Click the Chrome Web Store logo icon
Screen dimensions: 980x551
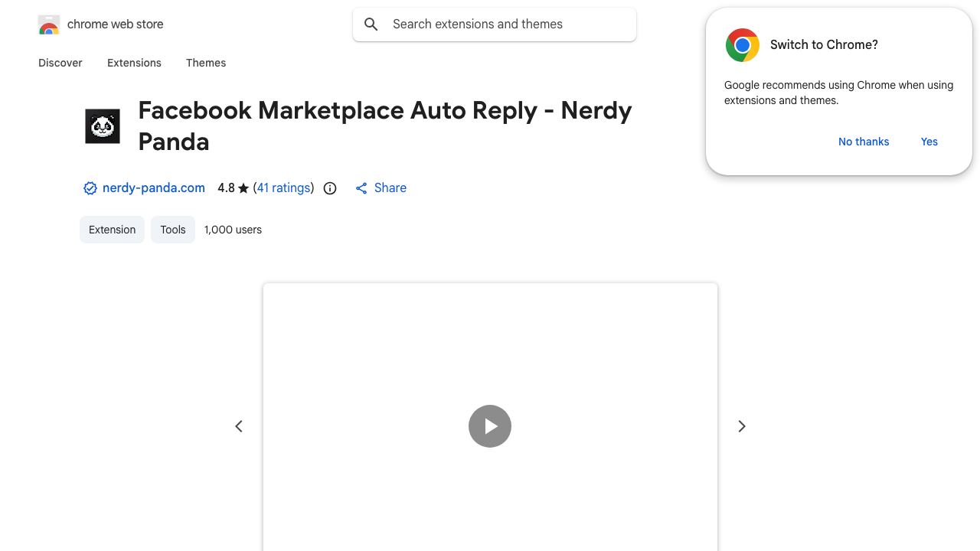click(49, 24)
